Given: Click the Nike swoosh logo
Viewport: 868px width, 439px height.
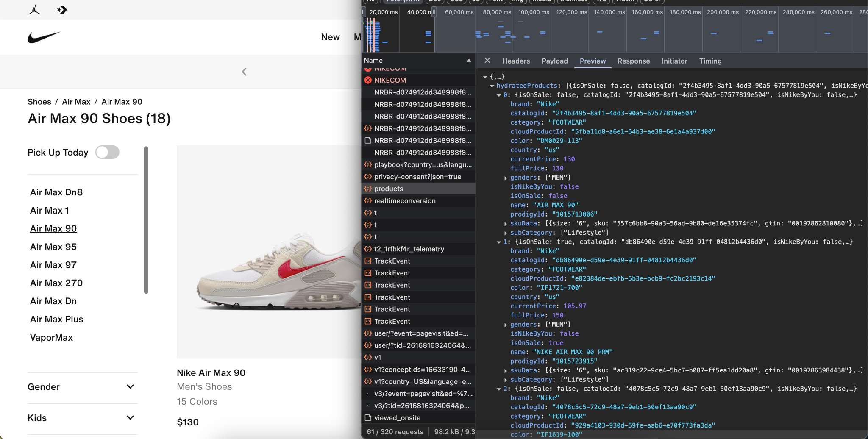Looking at the screenshot, I should point(44,37).
